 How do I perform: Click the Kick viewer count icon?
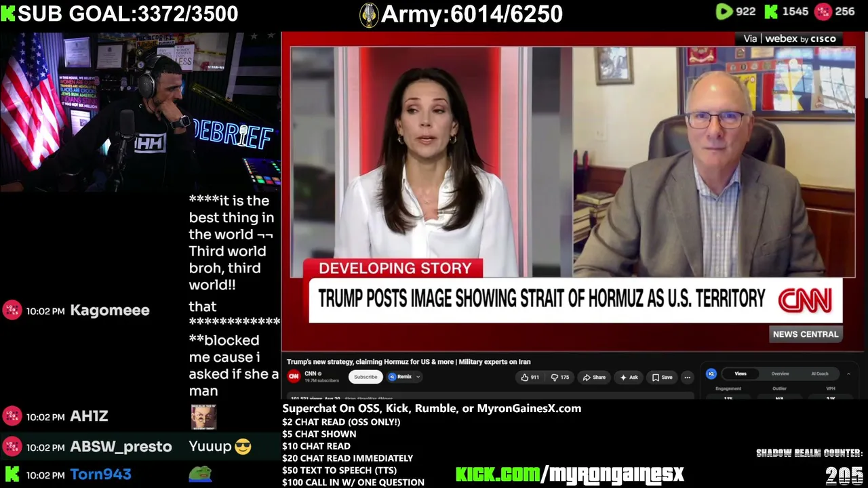[x=771, y=12]
